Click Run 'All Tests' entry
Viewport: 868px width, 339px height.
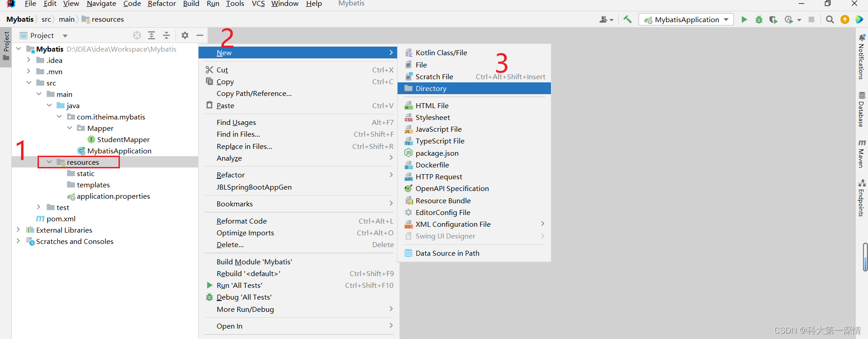click(299, 285)
